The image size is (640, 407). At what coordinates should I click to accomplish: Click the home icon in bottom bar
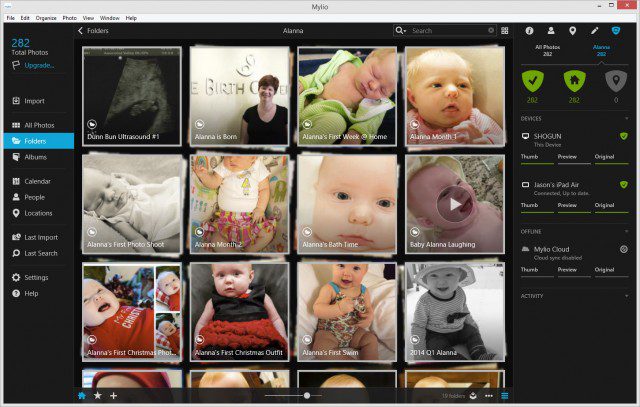coord(82,396)
